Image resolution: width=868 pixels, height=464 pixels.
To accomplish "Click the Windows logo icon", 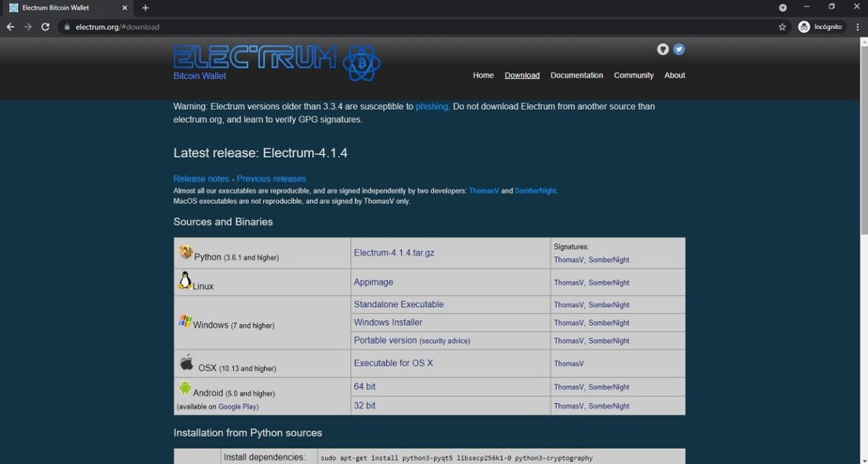I will 185,320.
